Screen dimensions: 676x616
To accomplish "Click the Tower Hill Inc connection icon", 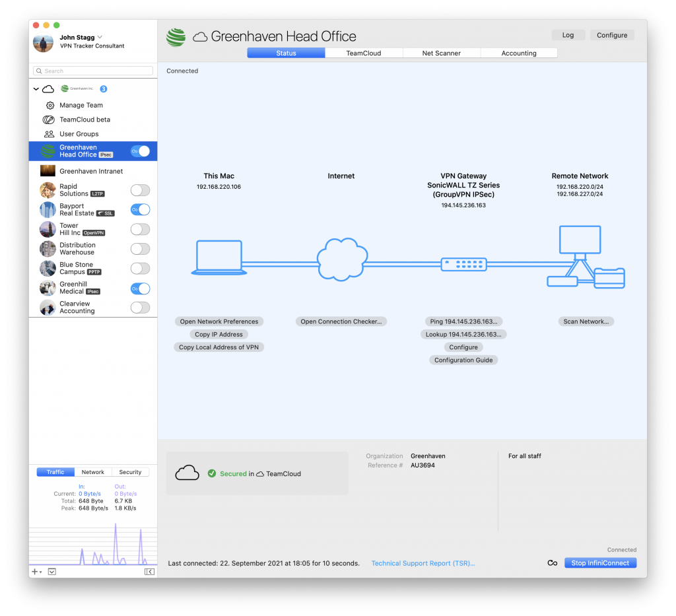I will [48, 229].
